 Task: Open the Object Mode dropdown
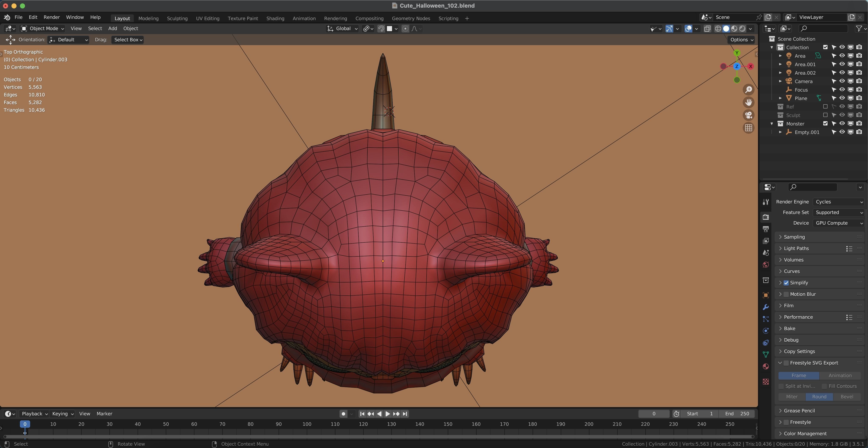pyautogui.click(x=42, y=29)
